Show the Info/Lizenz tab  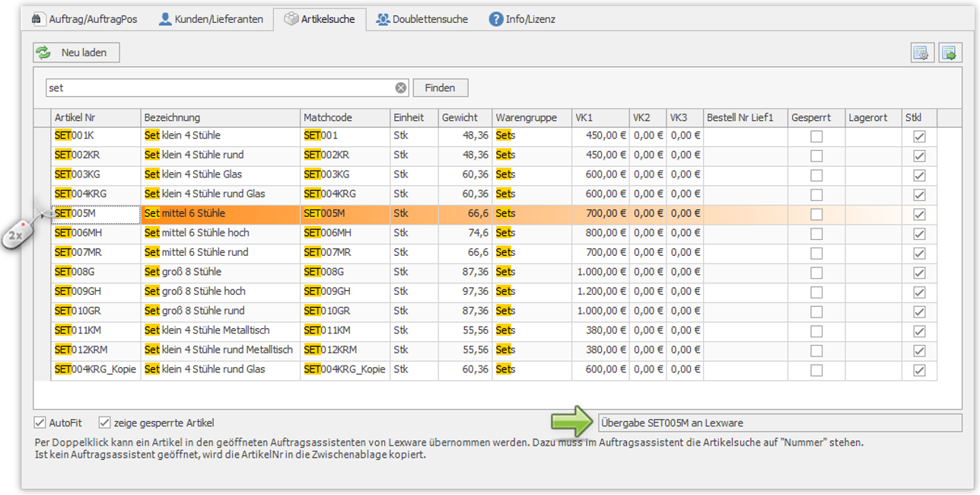tap(523, 19)
